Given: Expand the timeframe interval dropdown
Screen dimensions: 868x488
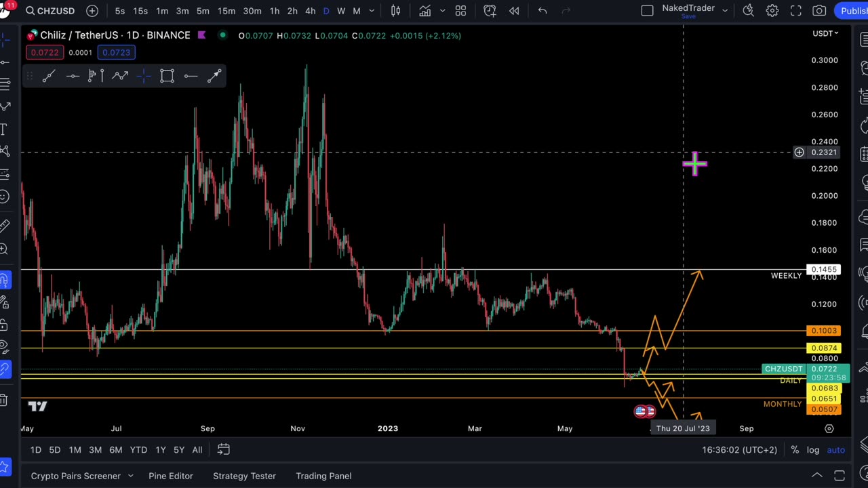Looking at the screenshot, I should click(372, 11).
